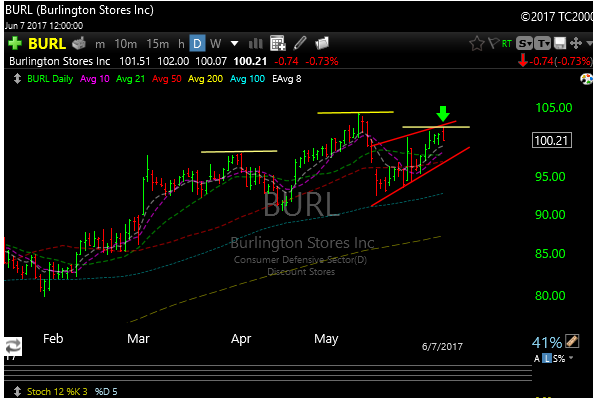
Task: Click the Stoch 12 %K 3 indicator label
Action: coord(57,392)
